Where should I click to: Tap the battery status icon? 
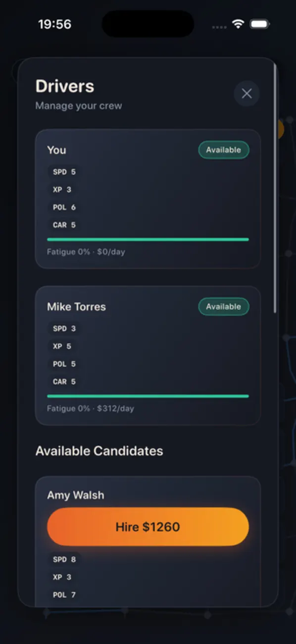(x=259, y=24)
